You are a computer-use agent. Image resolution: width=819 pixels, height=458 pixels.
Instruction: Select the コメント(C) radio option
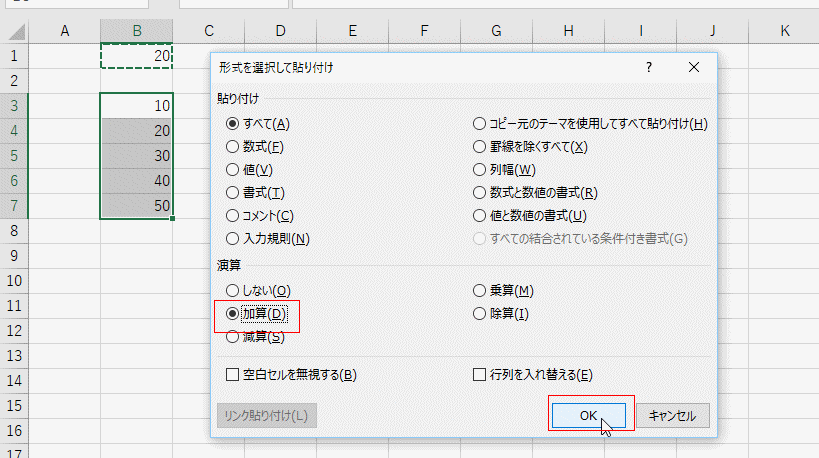pos(233,216)
